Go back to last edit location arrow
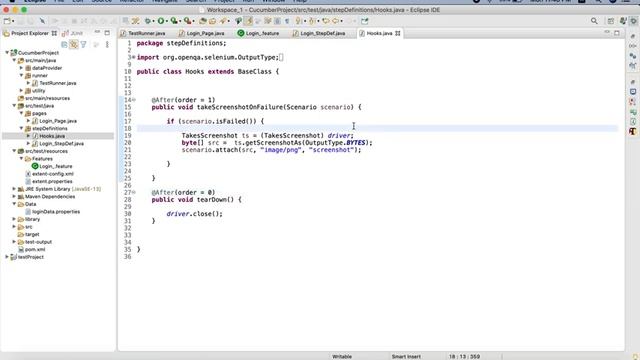Image resolution: width=640 pixels, height=360 pixels. (x=325, y=21)
